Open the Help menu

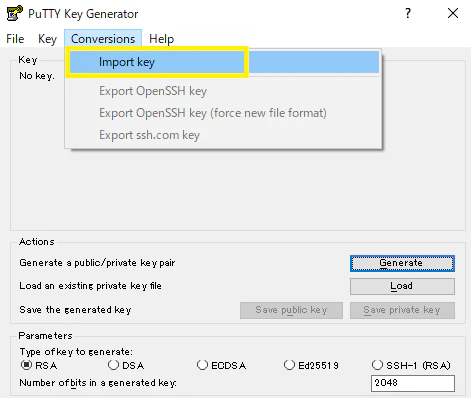[x=161, y=39]
